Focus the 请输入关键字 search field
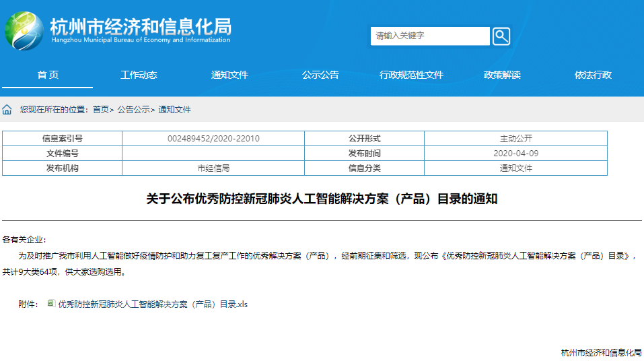The width and height of the screenshot is (644, 361). (x=429, y=36)
